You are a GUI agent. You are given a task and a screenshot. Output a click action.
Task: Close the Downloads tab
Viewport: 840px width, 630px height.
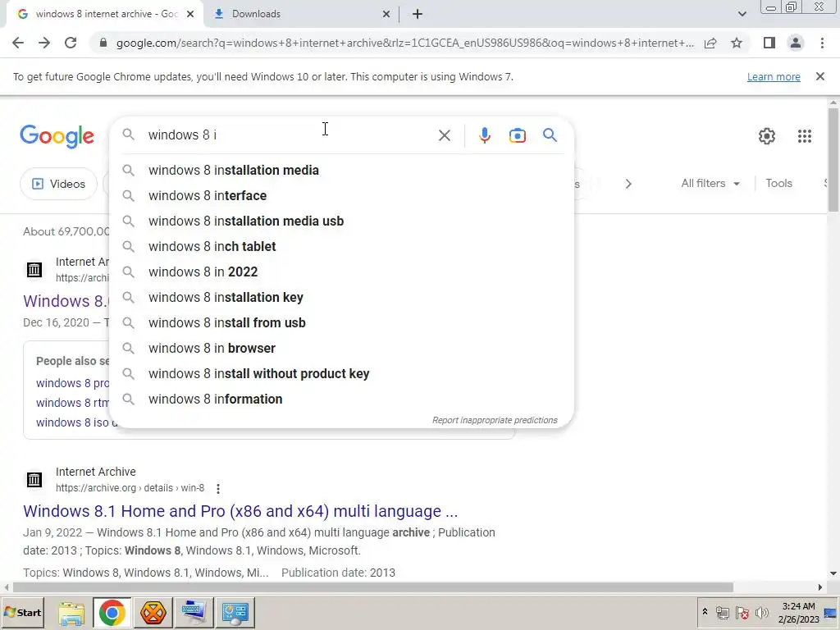(x=386, y=14)
